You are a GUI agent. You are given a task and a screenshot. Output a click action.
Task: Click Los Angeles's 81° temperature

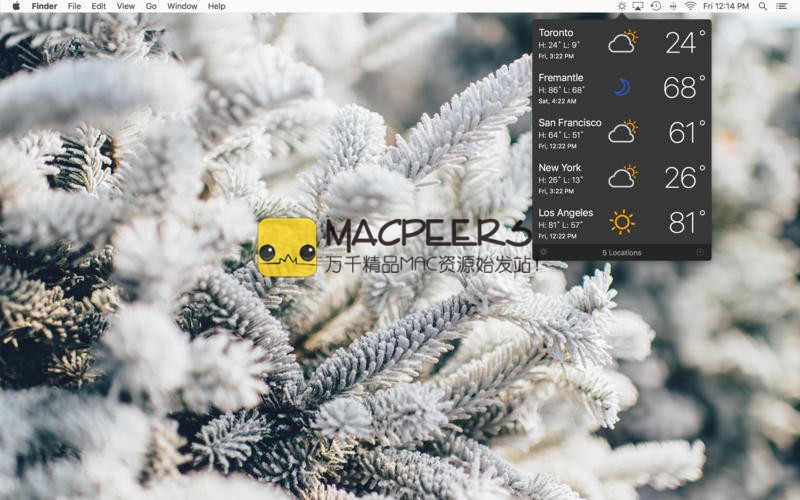tap(687, 222)
